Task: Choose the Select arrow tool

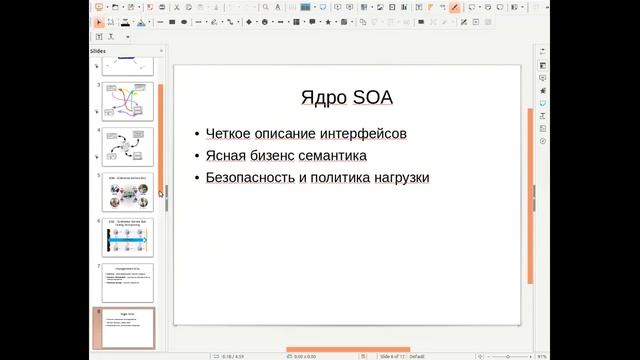Action: coord(98,22)
